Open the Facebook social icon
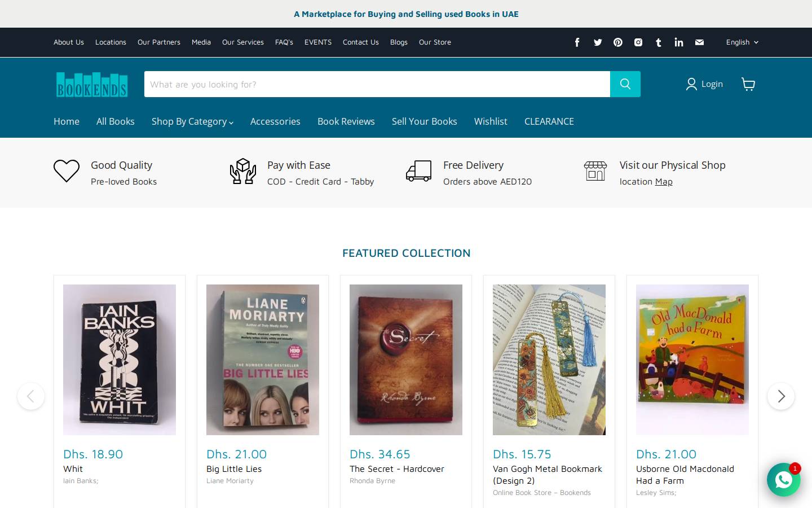Screen dimensions: 812x508 [x=577, y=42]
